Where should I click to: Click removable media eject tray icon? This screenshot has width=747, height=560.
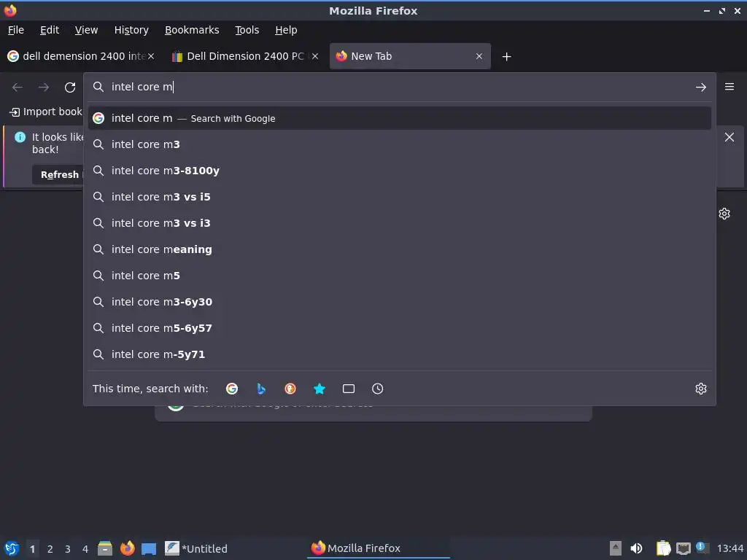[x=616, y=548]
